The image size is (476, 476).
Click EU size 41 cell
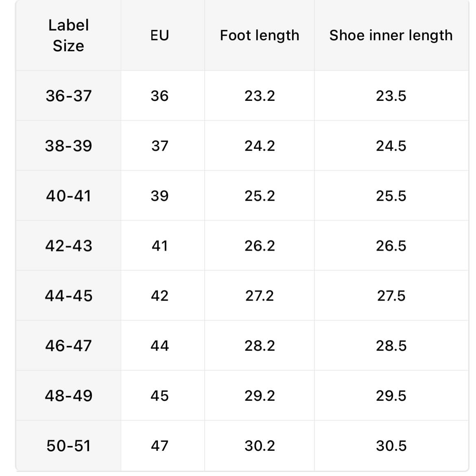click(159, 246)
